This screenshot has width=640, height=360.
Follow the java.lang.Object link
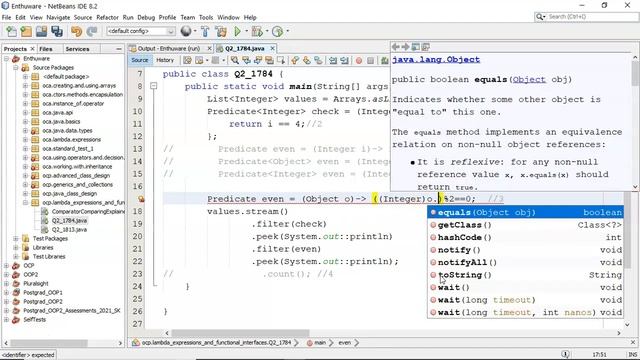tap(436, 60)
